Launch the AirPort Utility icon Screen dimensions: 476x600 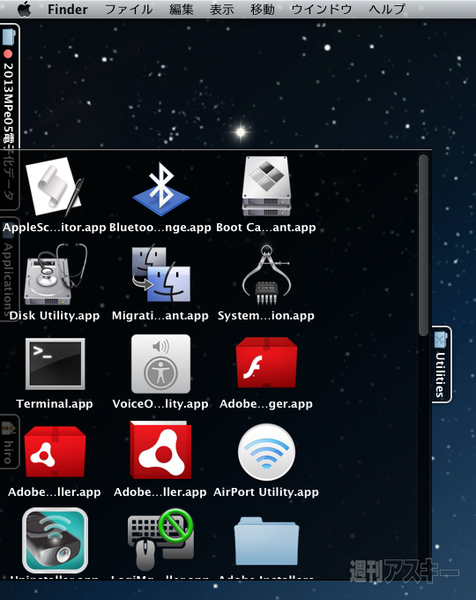pos(267,452)
